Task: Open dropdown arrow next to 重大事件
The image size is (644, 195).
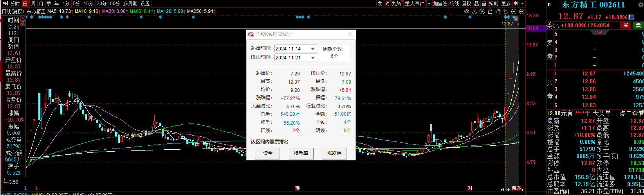Action: [x=429, y=4]
